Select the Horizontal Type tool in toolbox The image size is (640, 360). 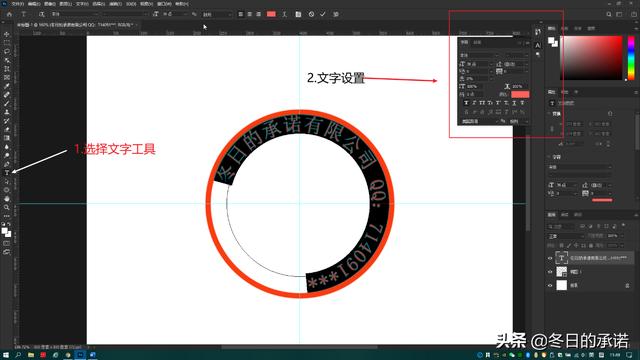point(7,173)
